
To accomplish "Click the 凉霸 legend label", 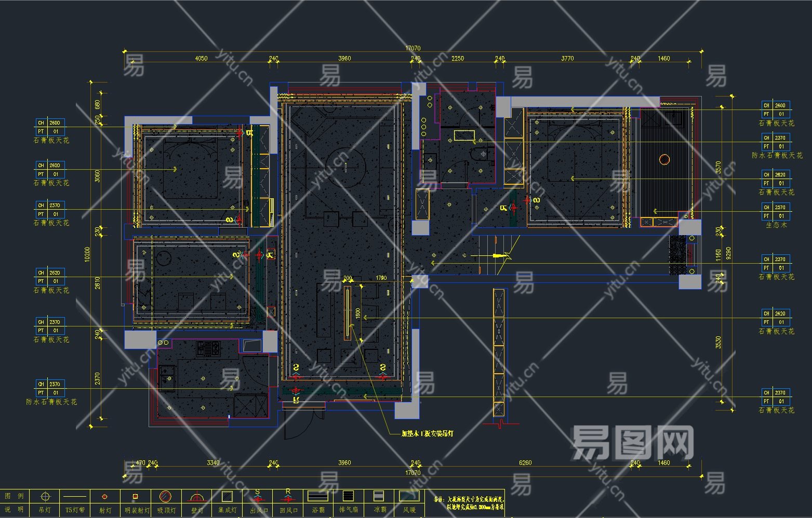I will (380, 510).
